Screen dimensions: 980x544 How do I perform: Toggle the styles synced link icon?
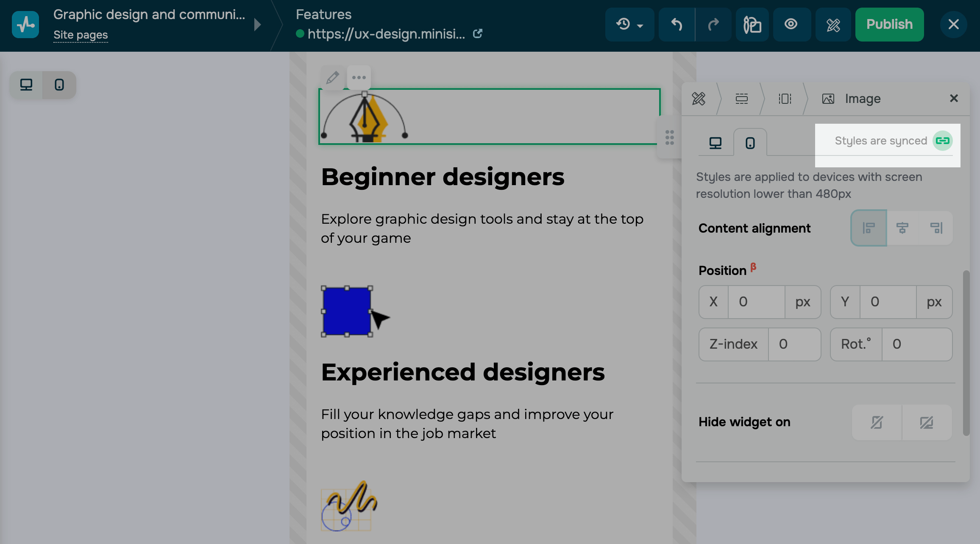pyautogui.click(x=942, y=141)
